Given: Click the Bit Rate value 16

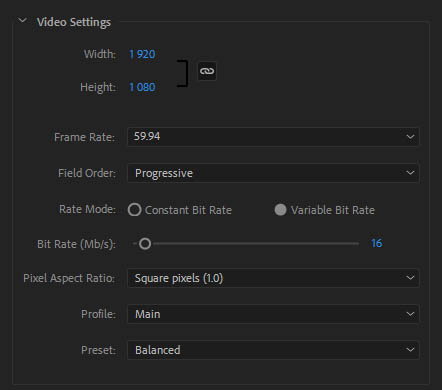Looking at the screenshot, I should [377, 243].
